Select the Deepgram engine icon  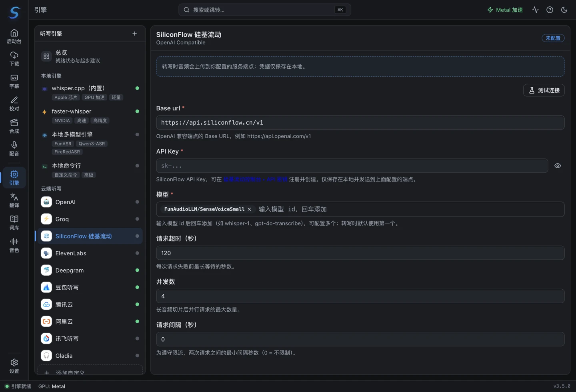[46, 270]
